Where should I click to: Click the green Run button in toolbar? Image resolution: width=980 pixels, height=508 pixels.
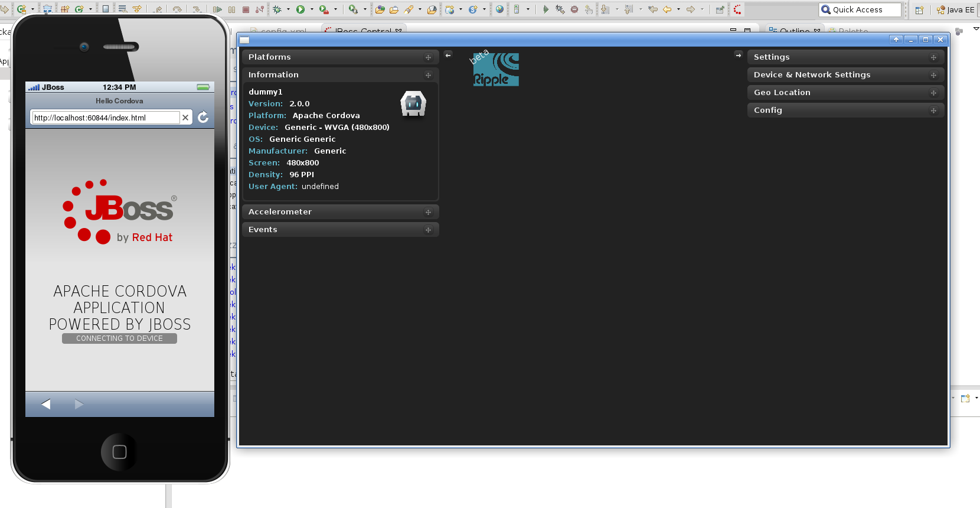pyautogui.click(x=300, y=9)
